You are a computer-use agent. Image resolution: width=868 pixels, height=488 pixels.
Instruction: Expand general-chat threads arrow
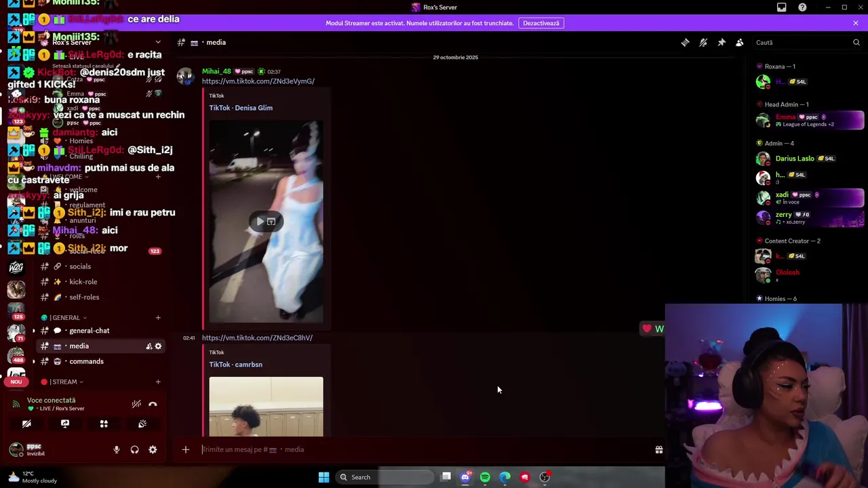tap(33, 331)
